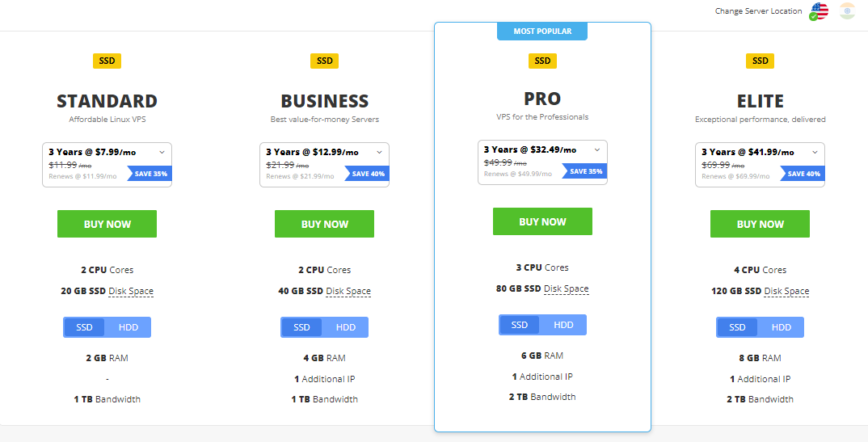The height and width of the screenshot is (442, 868).
Task: Select the US flag server location
Action: pyautogui.click(x=819, y=11)
